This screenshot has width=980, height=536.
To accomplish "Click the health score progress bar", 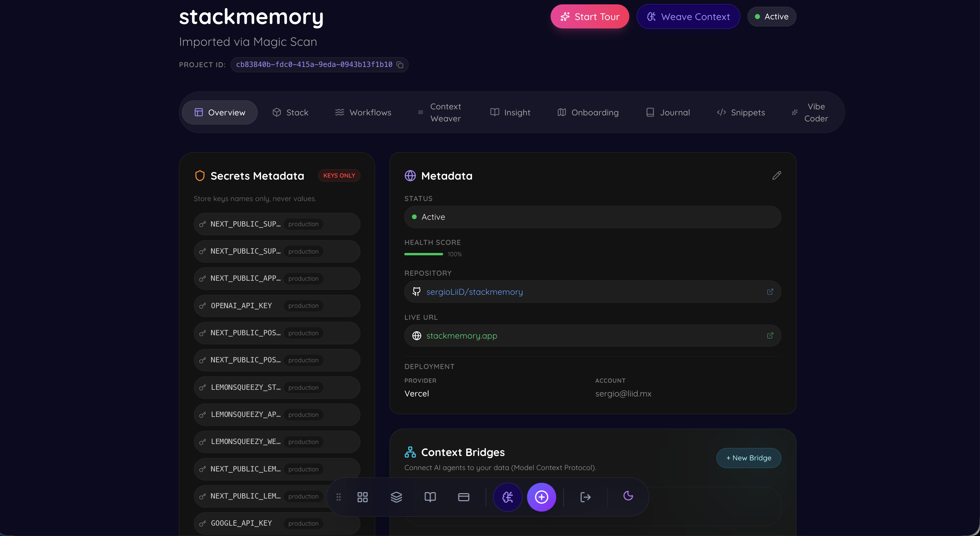I will click(423, 254).
